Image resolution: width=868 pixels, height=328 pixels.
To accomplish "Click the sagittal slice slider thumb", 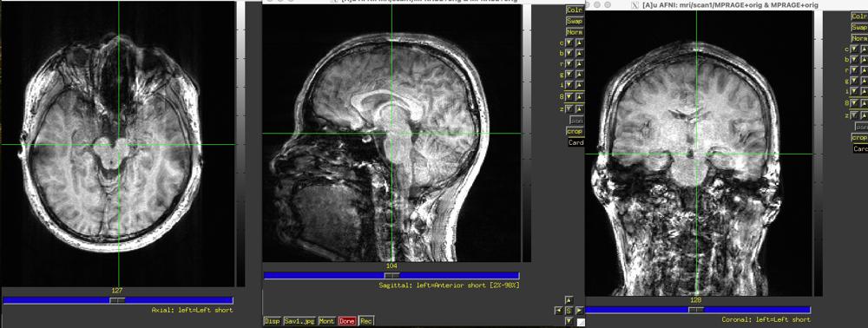I will (392, 275).
